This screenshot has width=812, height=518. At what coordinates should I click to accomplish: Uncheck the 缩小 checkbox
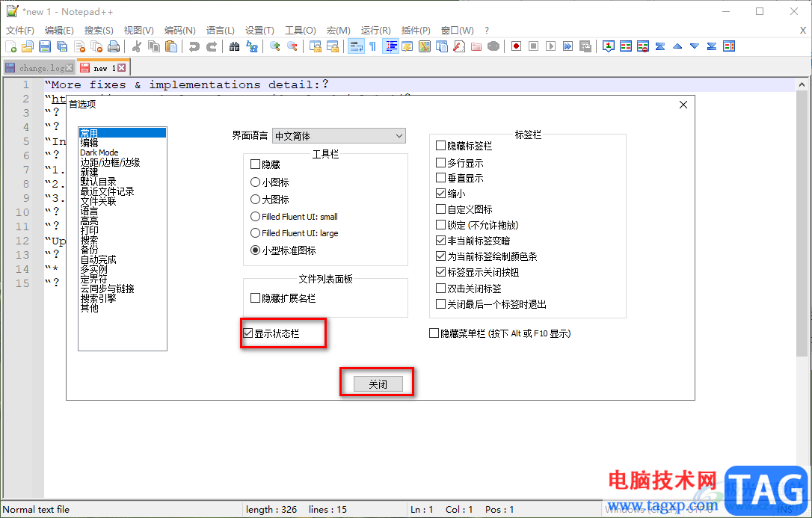(x=440, y=193)
